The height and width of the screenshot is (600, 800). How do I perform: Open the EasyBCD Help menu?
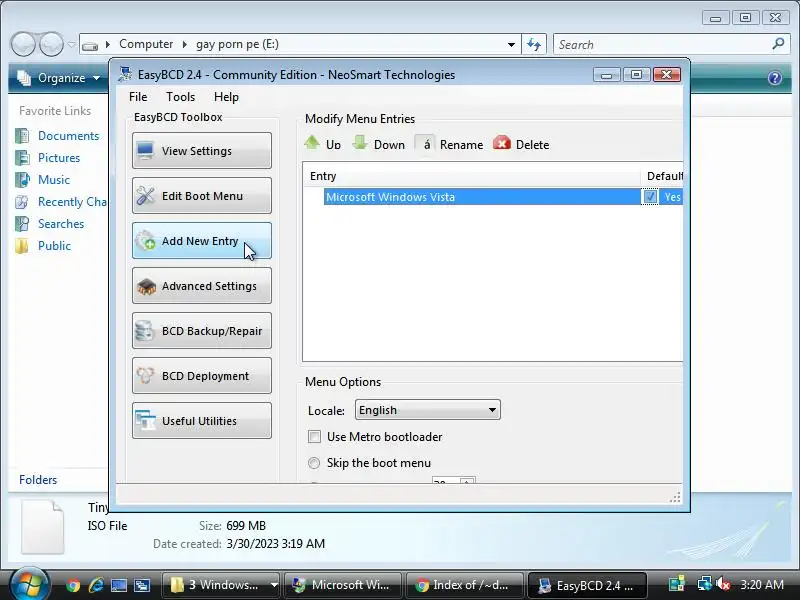click(x=226, y=97)
